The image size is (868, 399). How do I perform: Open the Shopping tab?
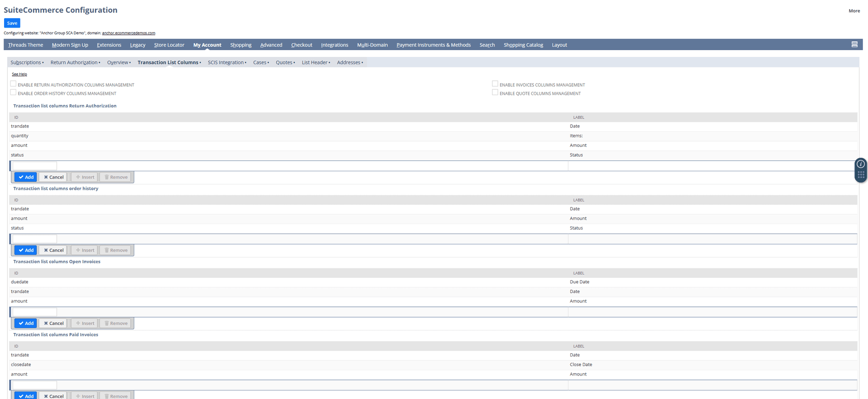[x=241, y=45]
